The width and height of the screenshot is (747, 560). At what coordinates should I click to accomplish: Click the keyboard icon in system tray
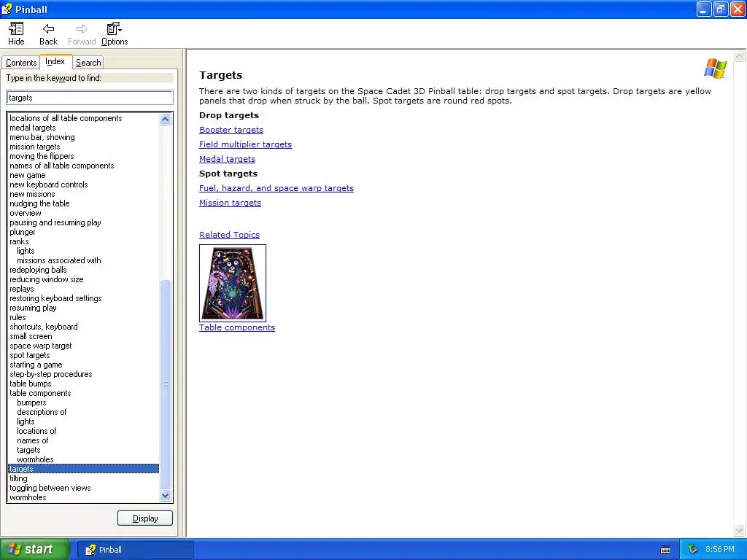click(x=665, y=550)
